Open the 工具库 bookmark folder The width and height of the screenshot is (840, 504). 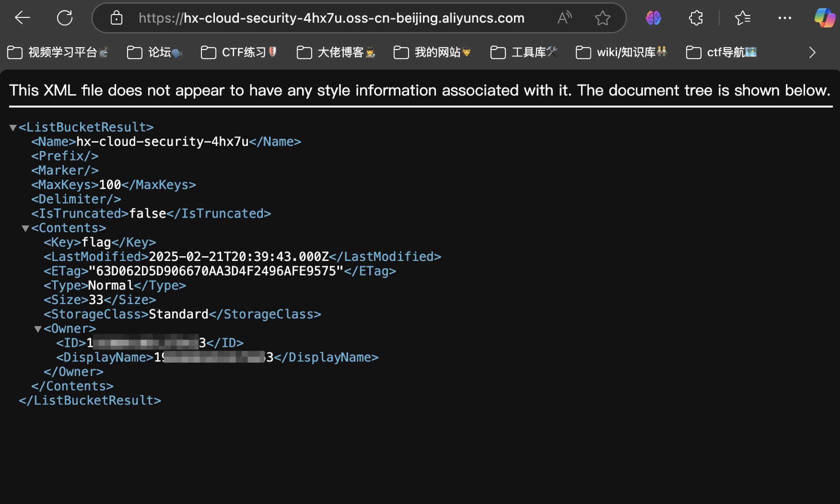(x=523, y=52)
